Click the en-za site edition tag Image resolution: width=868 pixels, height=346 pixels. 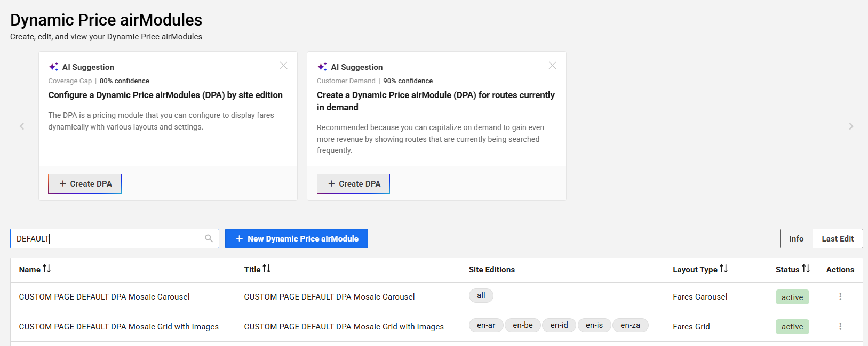[631, 325]
